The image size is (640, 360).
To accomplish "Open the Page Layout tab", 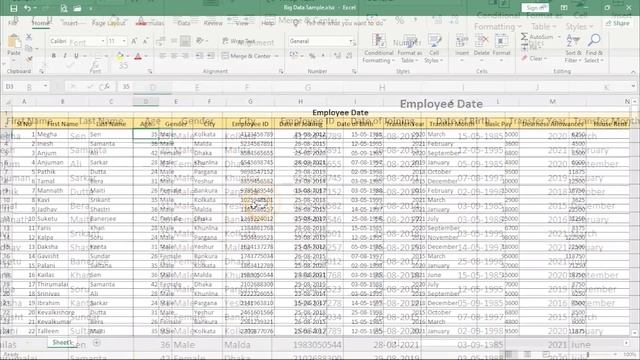I will pyautogui.click(x=108, y=23).
